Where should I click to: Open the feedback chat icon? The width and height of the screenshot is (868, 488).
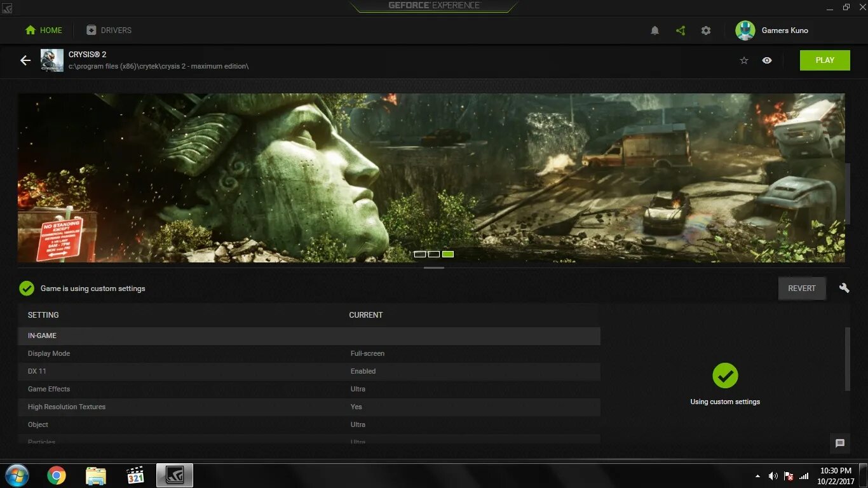[x=840, y=444]
